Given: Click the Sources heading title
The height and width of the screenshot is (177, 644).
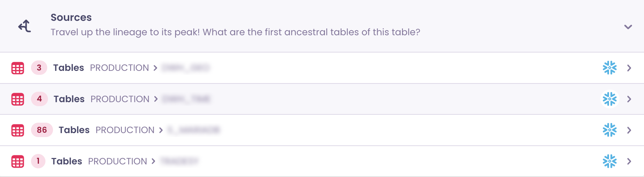Looking at the screenshot, I should coord(71,17).
